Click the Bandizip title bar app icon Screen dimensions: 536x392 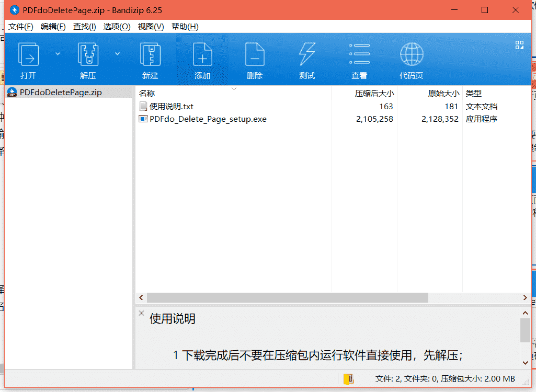coord(15,10)
